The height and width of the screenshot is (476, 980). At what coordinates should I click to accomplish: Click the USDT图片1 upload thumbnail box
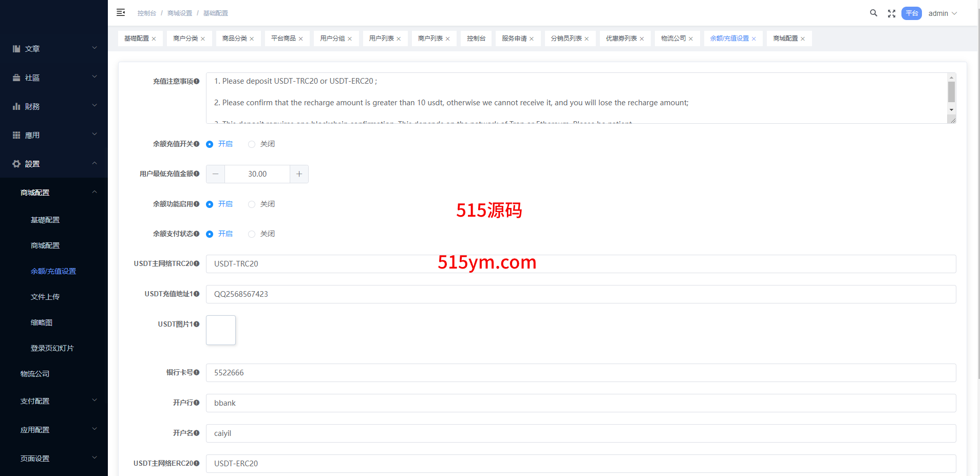click(221, 330)
